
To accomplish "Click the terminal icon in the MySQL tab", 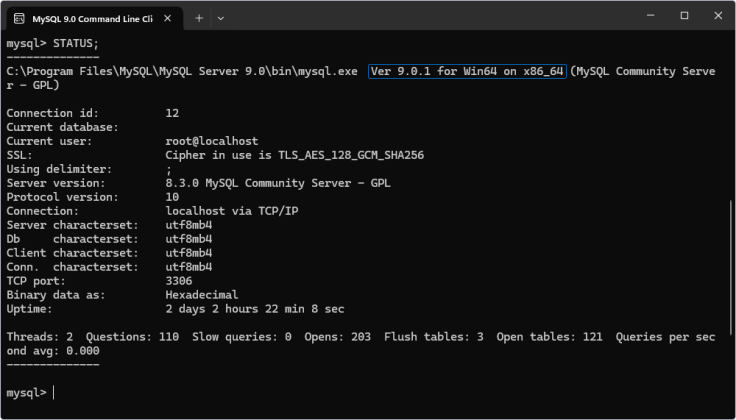I will tap(19, 18).
